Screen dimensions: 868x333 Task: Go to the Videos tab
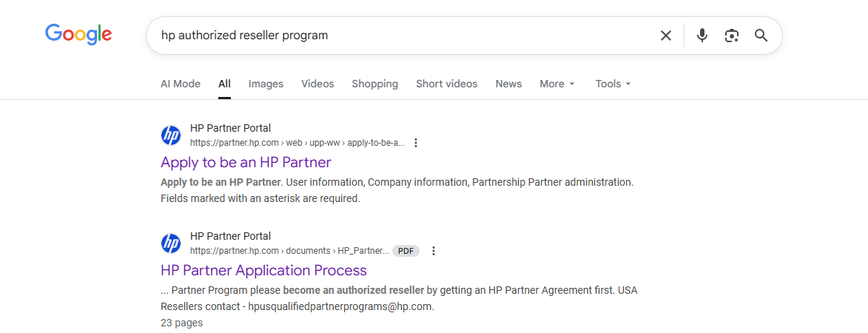pos(317,84)
